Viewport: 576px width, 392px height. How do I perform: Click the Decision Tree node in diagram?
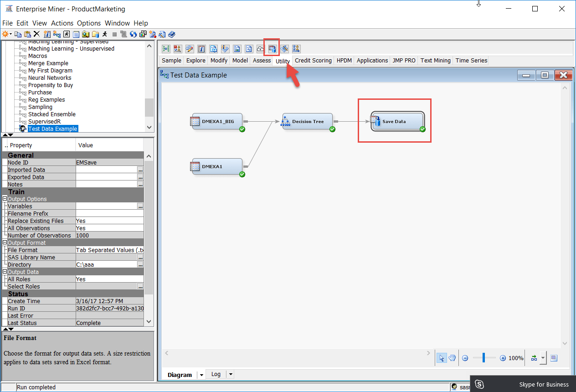click(x=308, y=122)
